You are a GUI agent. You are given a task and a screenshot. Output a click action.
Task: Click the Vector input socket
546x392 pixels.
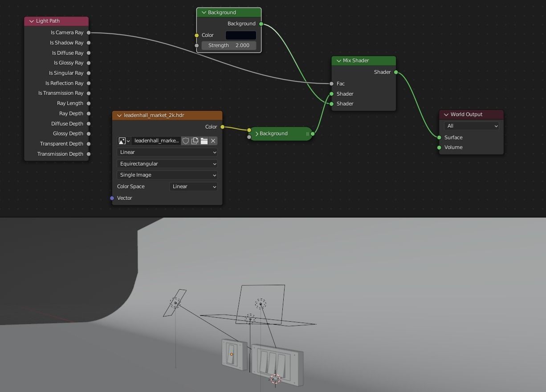pos(112,198)
